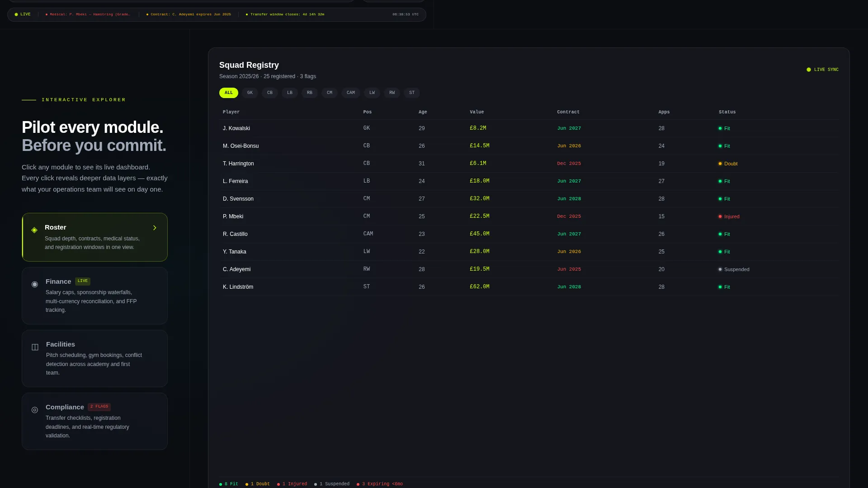Open the Facilities module card

pos(94,358)
